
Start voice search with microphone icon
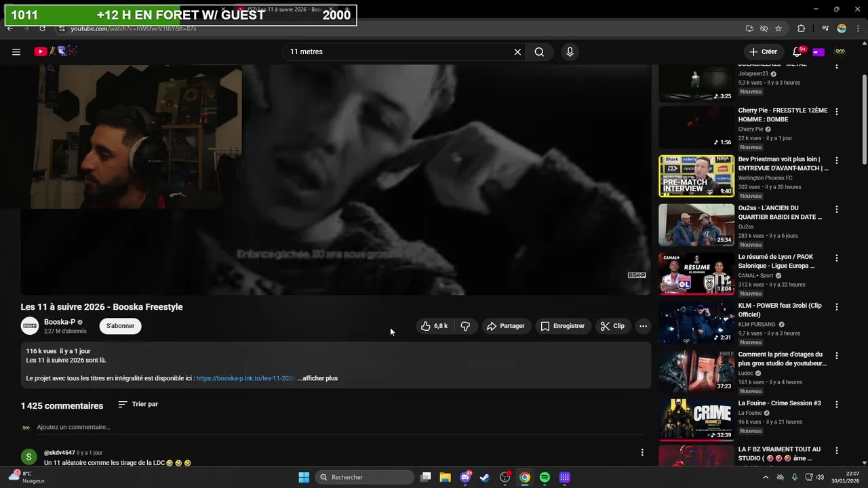570,52
